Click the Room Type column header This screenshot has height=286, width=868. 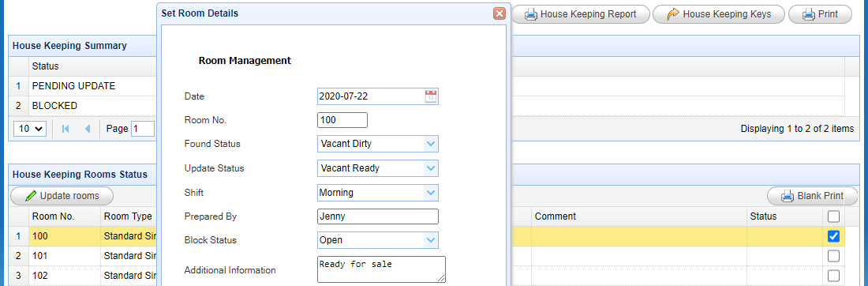(129, 216)
